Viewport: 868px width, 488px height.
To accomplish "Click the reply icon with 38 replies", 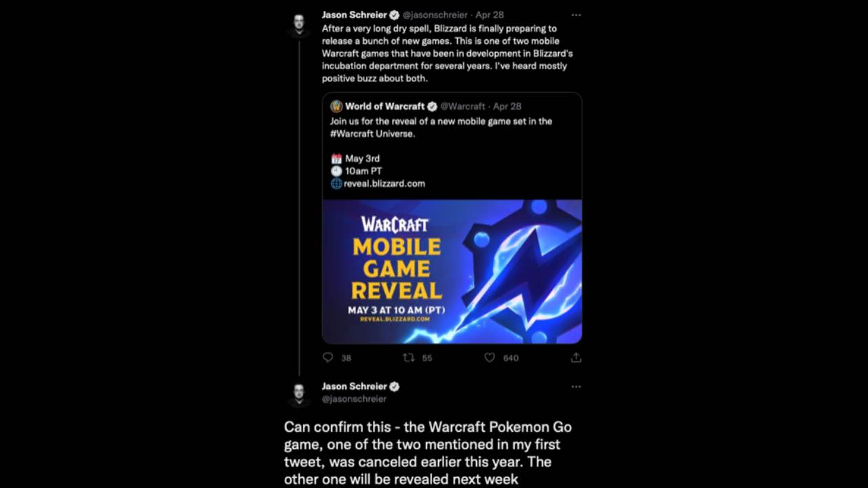I will (x=328, y=357).
